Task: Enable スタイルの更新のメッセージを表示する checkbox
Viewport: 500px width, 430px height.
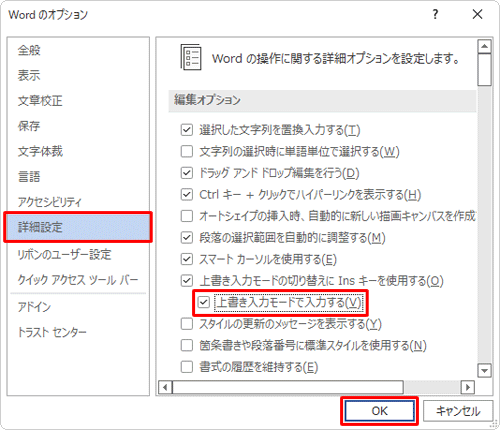Action: 187,324
